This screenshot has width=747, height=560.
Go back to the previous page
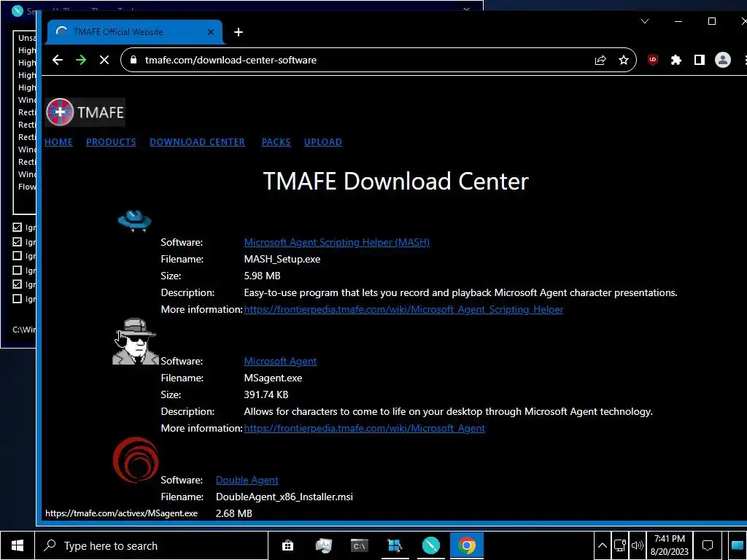tap(58, 60)
